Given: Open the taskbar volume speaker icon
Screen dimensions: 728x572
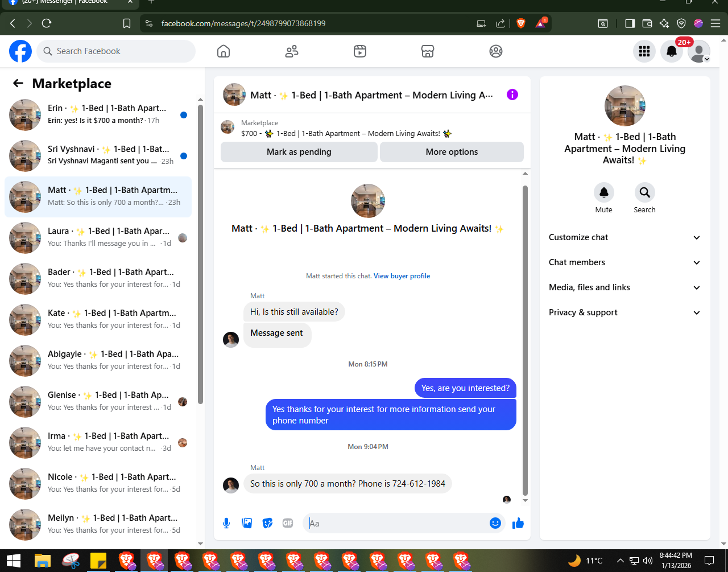Looking at the screenshot, I should (x=647, y=561).
